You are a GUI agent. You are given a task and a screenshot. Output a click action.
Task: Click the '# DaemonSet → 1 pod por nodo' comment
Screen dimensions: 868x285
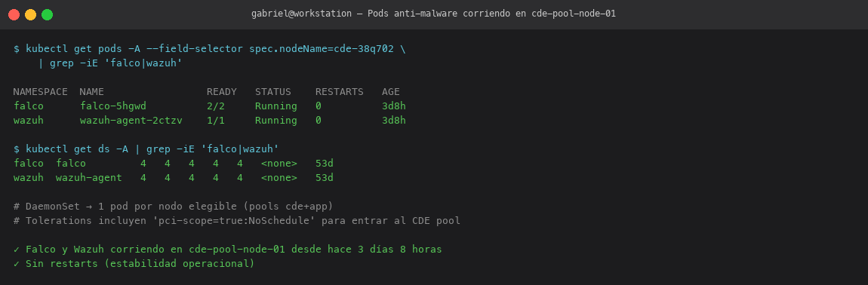174,207
